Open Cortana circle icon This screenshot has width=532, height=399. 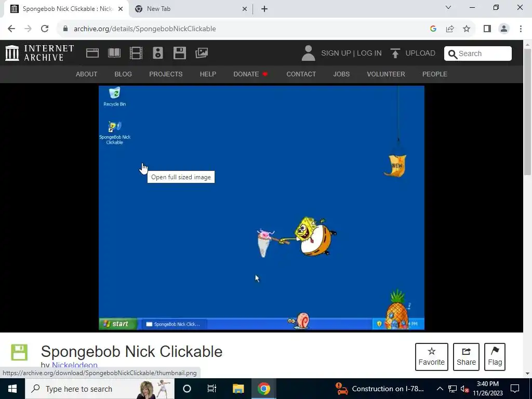tap(187, 389)
